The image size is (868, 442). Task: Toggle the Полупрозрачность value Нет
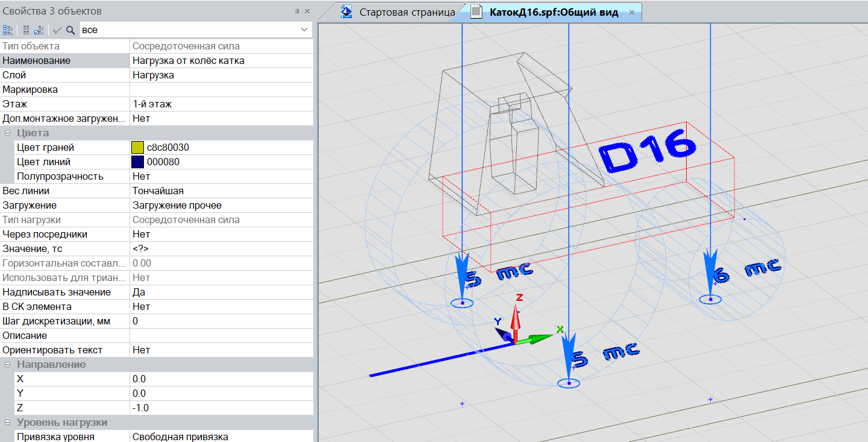[220, 176]
